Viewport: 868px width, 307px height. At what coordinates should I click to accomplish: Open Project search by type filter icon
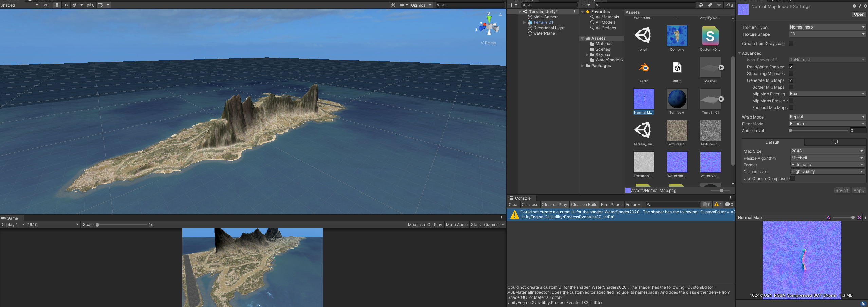701,5
